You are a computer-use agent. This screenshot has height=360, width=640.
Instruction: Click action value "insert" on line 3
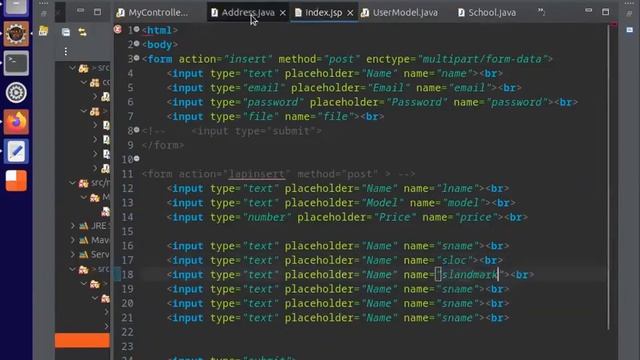click(247, 59)
